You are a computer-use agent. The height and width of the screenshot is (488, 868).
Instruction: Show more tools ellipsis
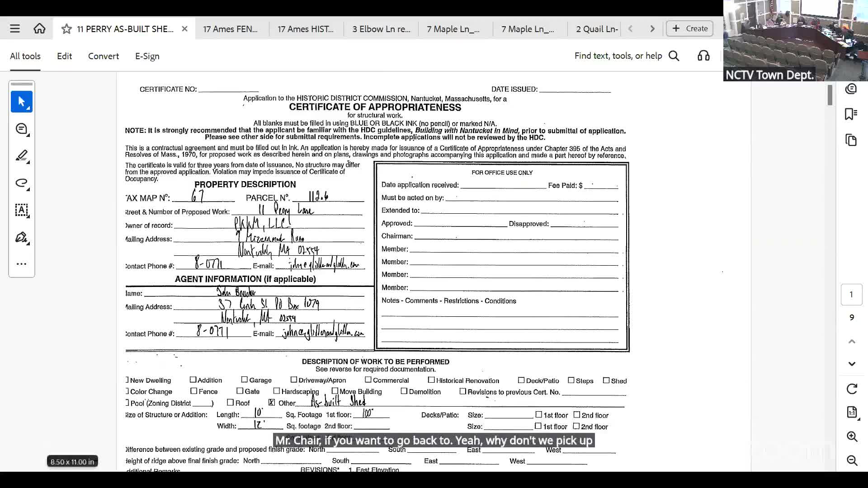point(21,264)
